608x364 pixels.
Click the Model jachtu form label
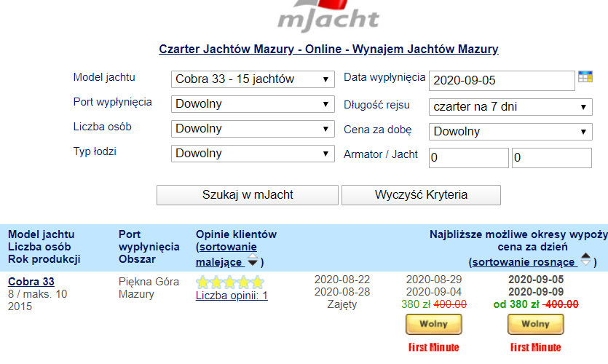[104, 77]
